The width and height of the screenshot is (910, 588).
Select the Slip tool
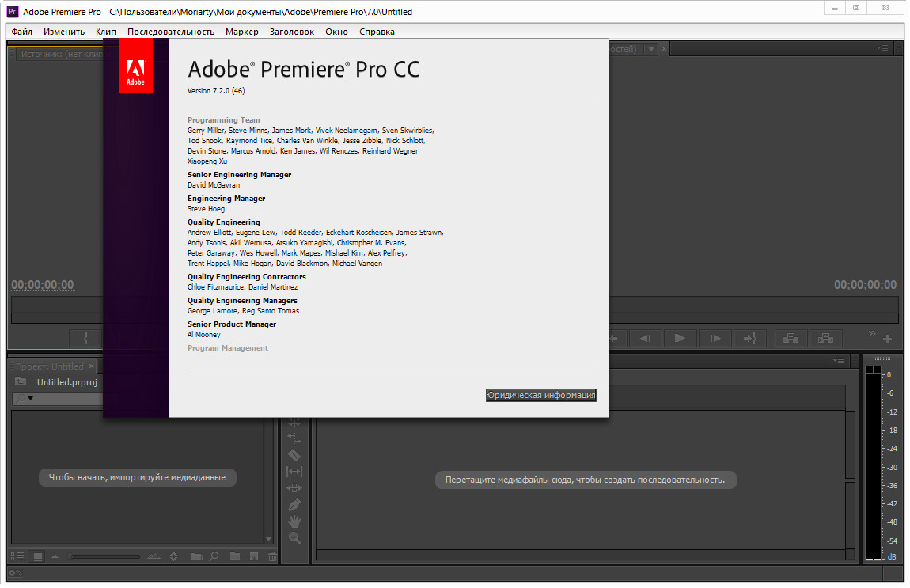pyautogui.click(x=294, y=472)
